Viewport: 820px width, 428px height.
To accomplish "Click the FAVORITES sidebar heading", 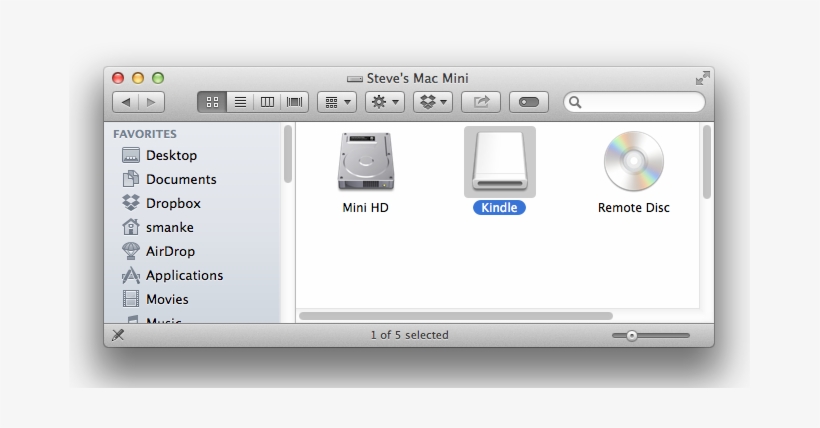I will point(145,134).
